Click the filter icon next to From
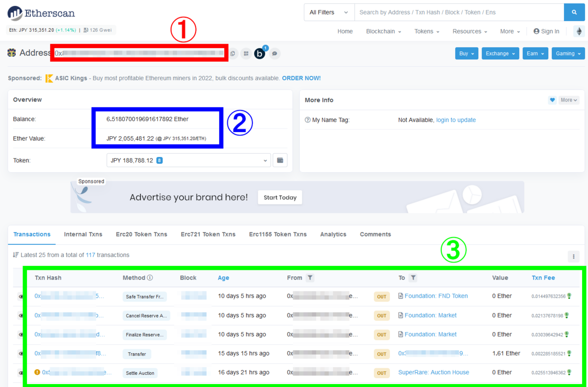This screenshot has height=387, width=588. 310,278
